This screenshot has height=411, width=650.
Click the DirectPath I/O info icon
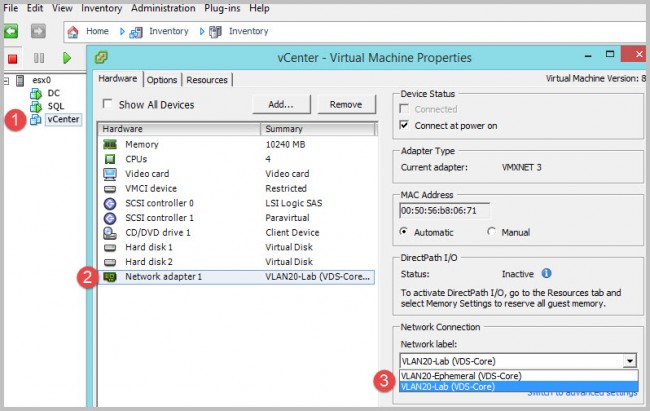click(546, 273)
